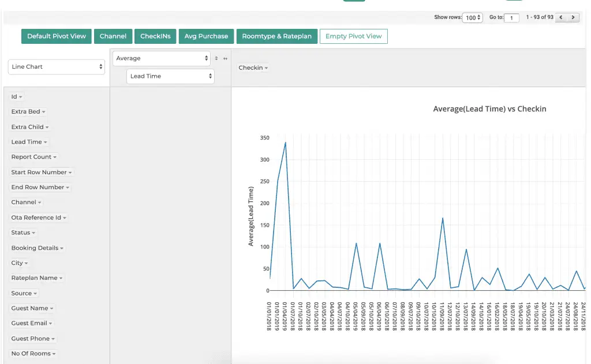Click the column sort order arrow icon

[x=225, y=58]
